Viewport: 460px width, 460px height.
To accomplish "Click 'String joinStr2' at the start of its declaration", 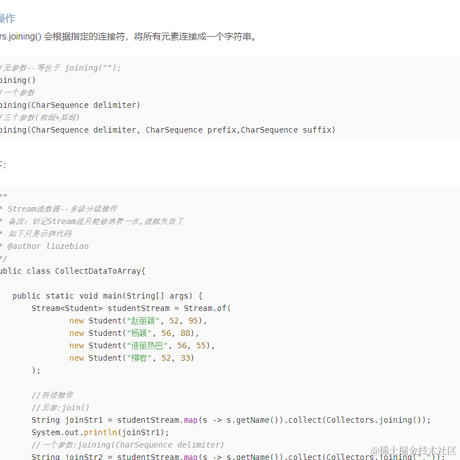I will (67, 456).
